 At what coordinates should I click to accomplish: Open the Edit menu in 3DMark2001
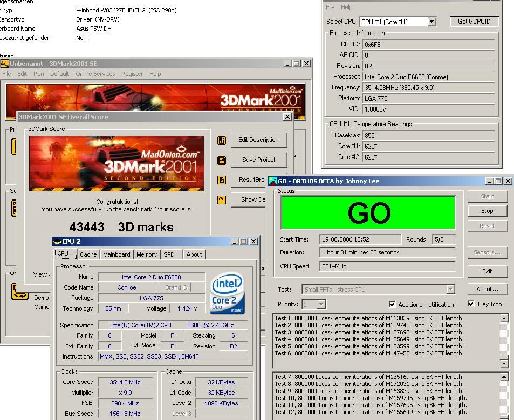click(22, 74)
